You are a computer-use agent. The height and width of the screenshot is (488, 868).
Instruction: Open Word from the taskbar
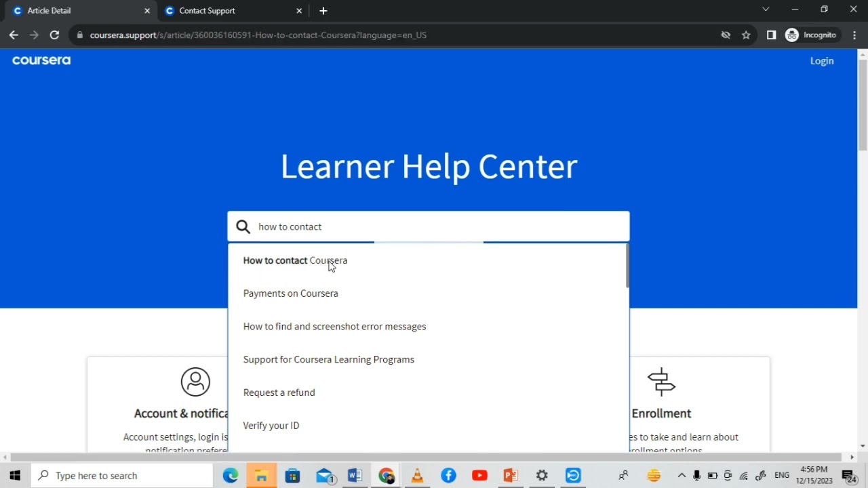tap(355, 476)
